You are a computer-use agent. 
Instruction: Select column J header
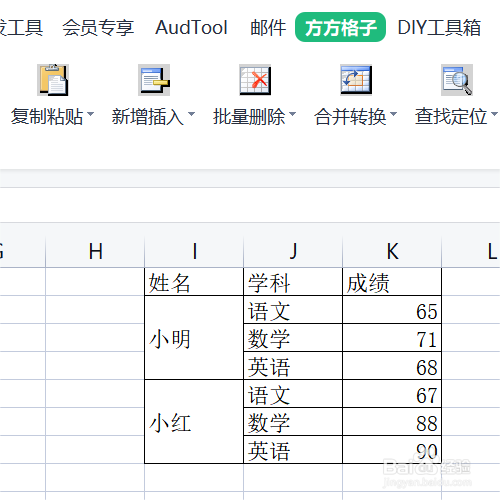pos(293,252)
